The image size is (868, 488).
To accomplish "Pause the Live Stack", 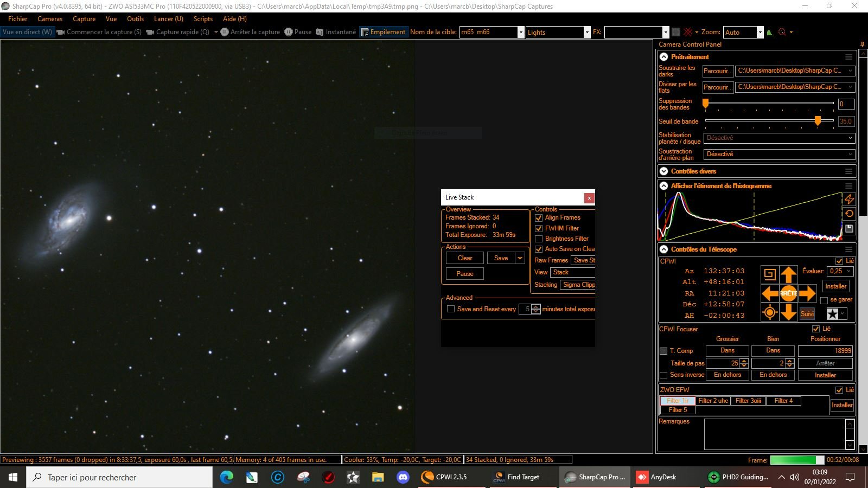I will (465, 274).
